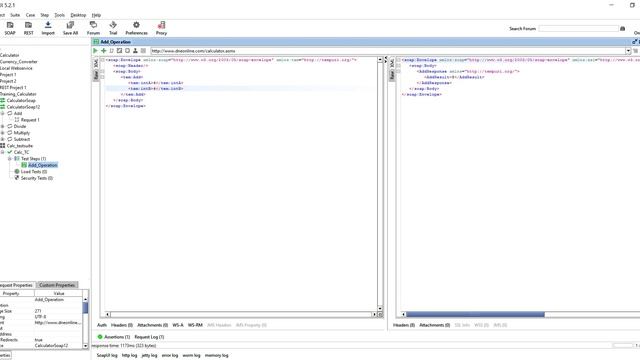This screenshot has width=640, height=360.
Task: Open the request Headers (0) tab
Action: [x=122, y=325]
